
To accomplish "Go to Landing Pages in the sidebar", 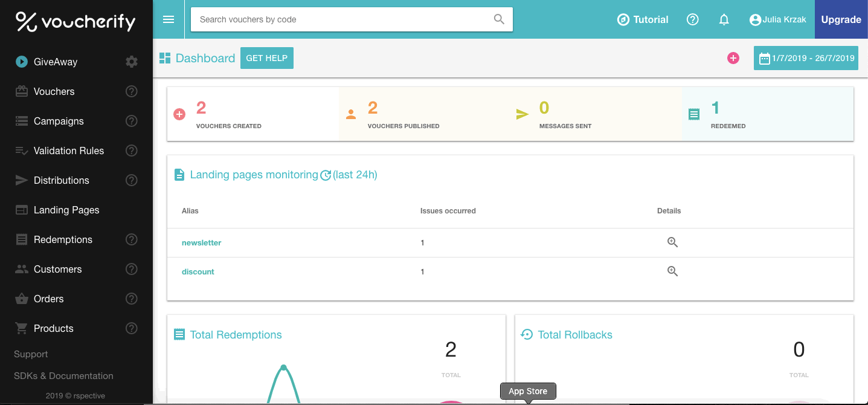I will (x=66, y=210).
